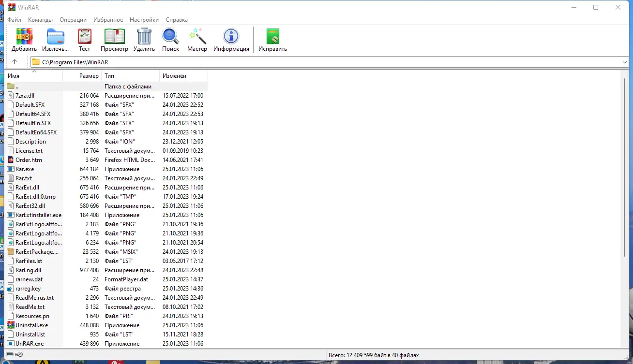Click the RarExtInstaller.exe file icon
The width and height of the screenshot is (633, 364).
pyautogui.click(x=11, y=215)
